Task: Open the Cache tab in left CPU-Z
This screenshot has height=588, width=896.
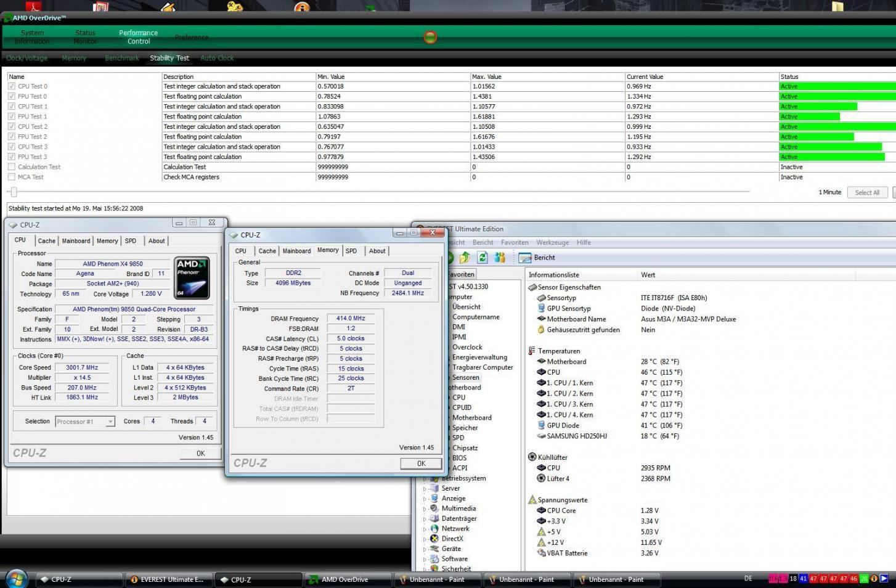Action: 46,241
